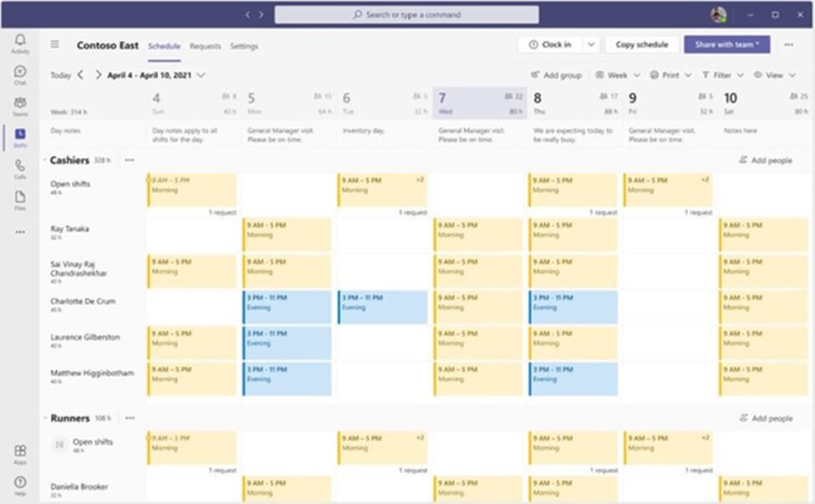This screenshot has height=504, width=815.
Task: Switch to the Schedule tab
Action: pyautogui.click(x=164, y=46)
